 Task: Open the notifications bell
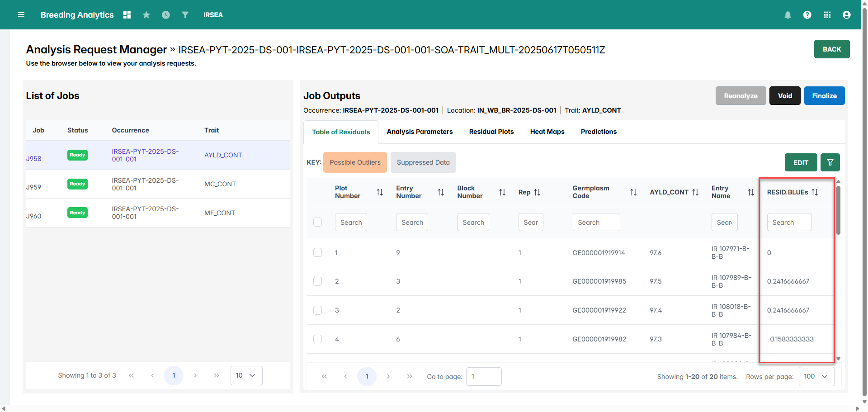tap(788, 15)
